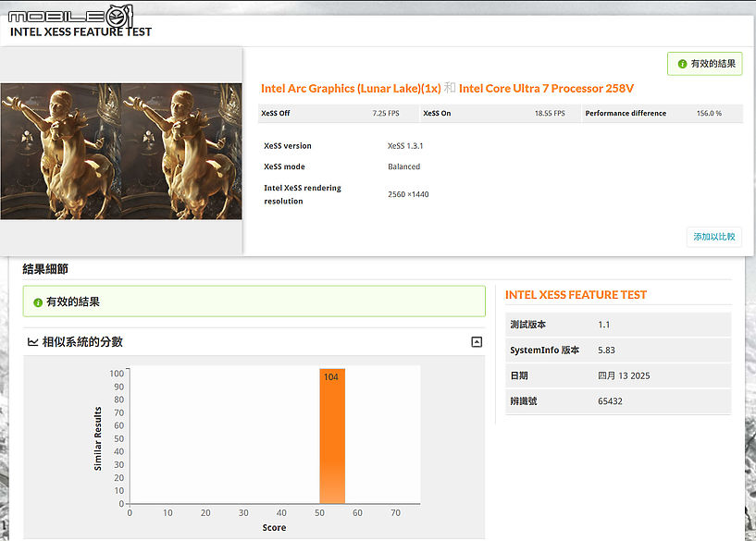Click the Similar Results axis label
This screenshot has height=541, width=756.
pos(98,438)
